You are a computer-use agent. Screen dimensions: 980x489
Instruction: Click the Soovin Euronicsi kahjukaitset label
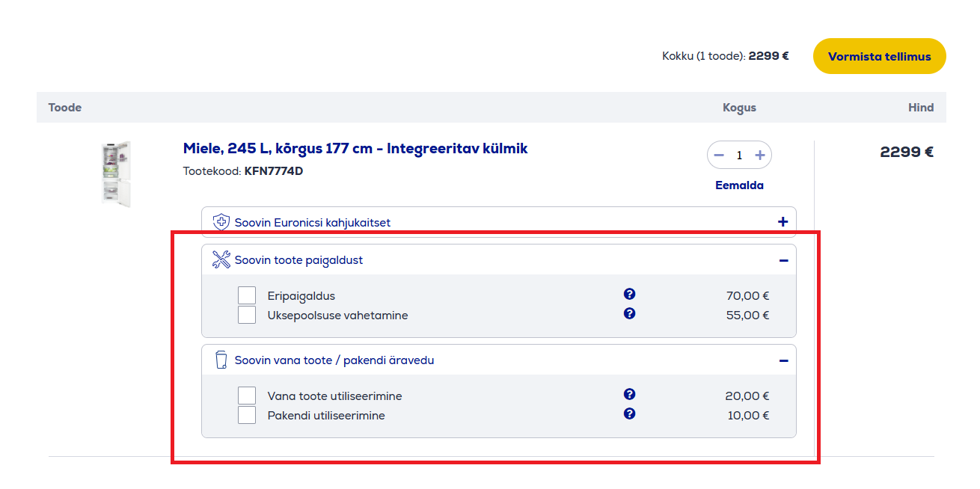pyautogui.click(x=313, y=222)
